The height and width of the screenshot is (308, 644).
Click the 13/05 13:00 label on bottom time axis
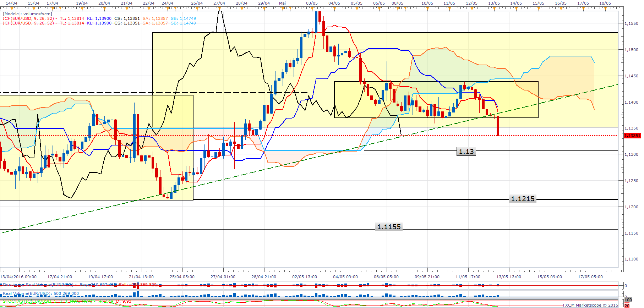pos(509,277)
